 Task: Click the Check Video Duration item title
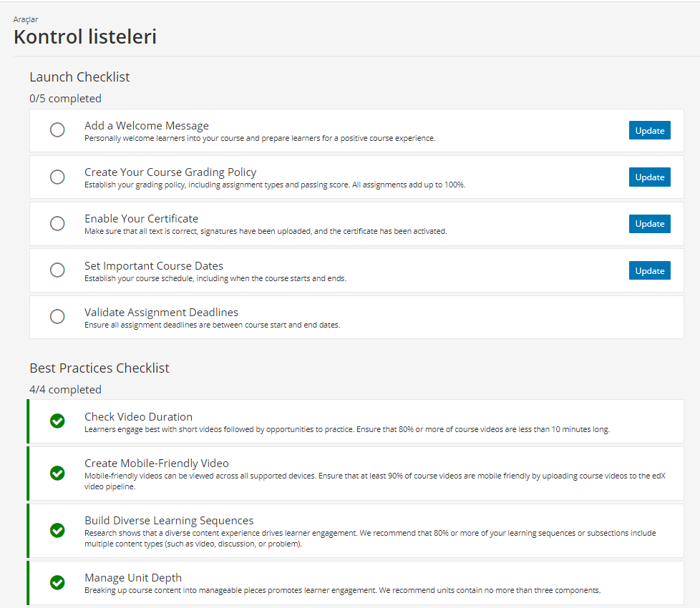pos(138,416)
